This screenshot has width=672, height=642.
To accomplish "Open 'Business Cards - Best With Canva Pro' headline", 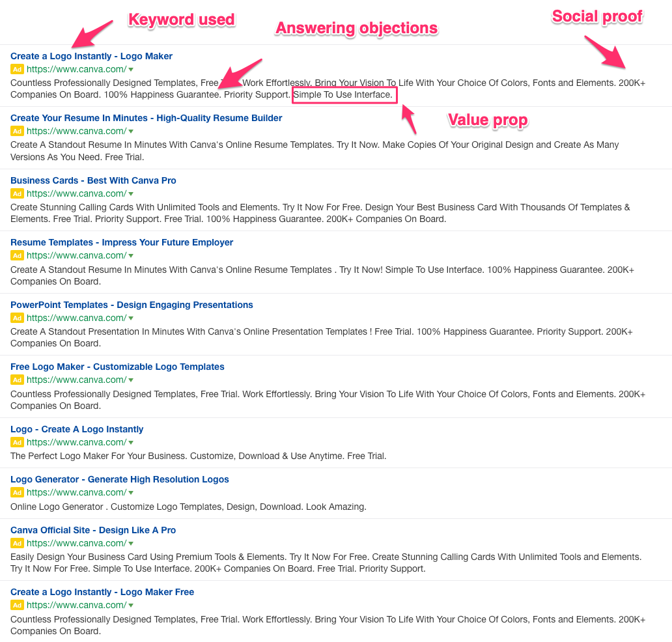I will [93, 180].
